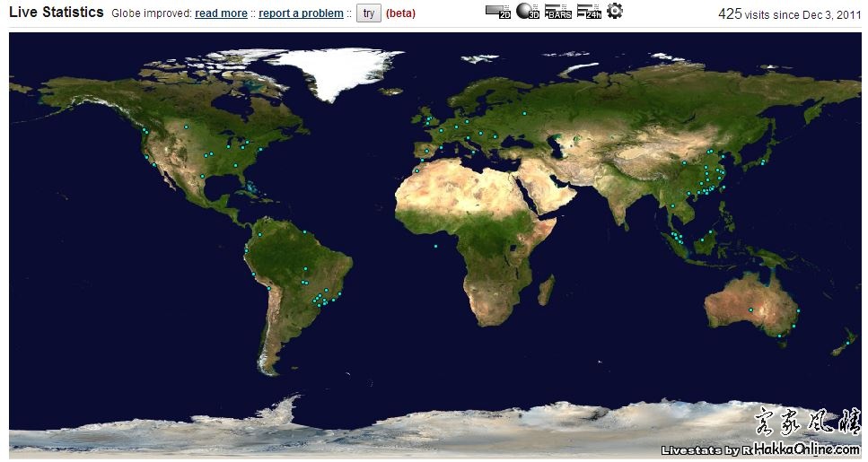Screen dimensions: 868x462
Task: Switch to the 2D map view
Action: [x=497, y=12]
